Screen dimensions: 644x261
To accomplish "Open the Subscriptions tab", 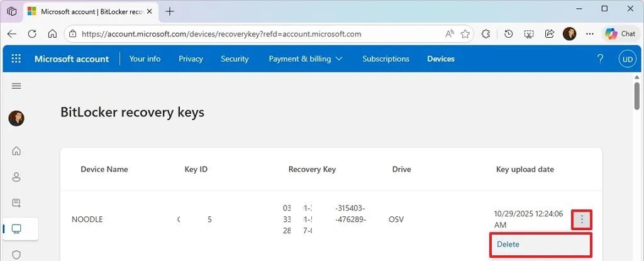I will tap(386, 58).
